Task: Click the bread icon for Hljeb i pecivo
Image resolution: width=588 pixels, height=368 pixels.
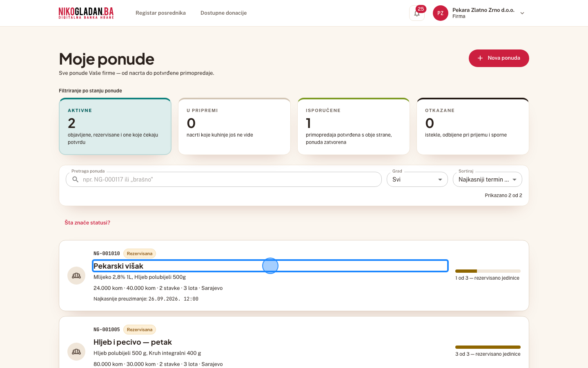Action: click(x=76, y=352)
